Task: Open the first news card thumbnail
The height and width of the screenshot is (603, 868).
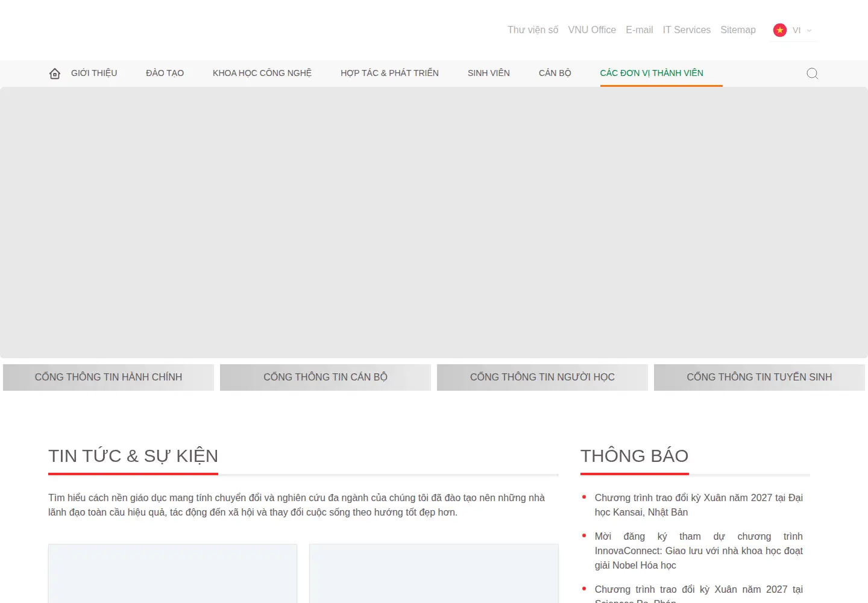Action: tap(172, 573)
